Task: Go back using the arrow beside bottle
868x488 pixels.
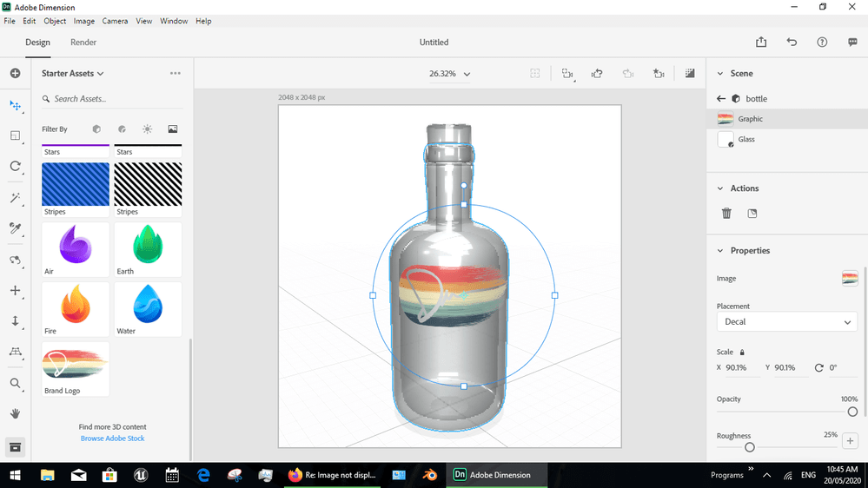Action: (720, 99)
